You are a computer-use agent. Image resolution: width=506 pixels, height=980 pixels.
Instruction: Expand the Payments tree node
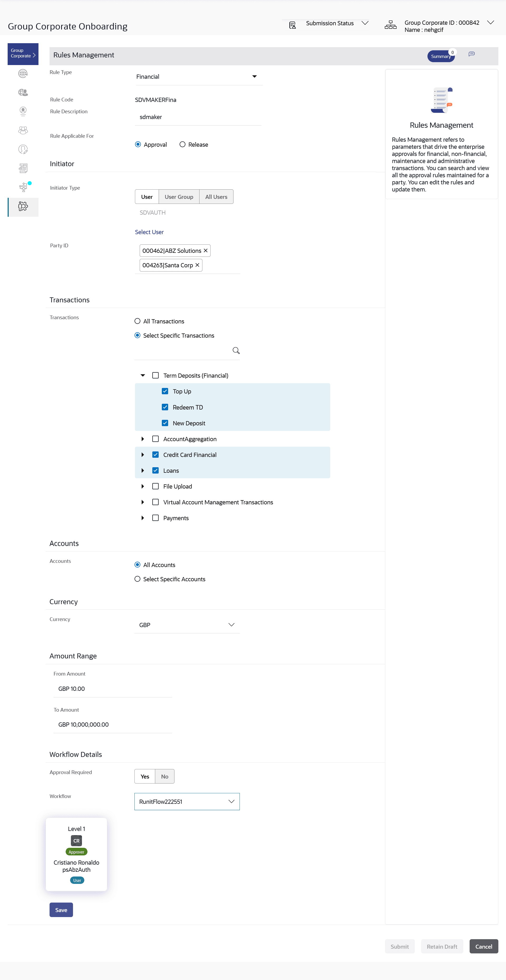coord(142,518)
